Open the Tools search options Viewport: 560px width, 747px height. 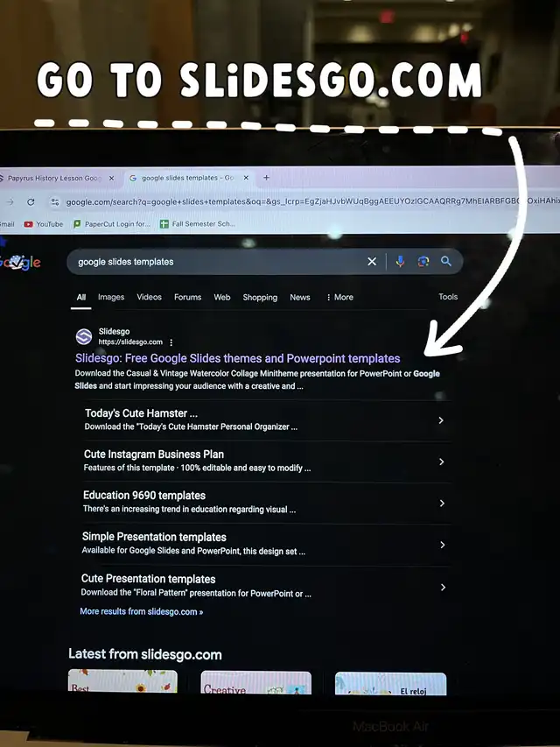[x=448, y=297]
